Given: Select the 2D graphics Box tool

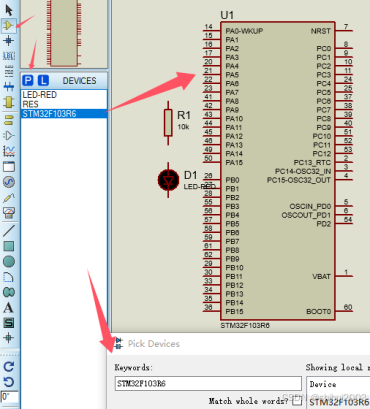Looking at the screenshot, I should coord(9,246).
